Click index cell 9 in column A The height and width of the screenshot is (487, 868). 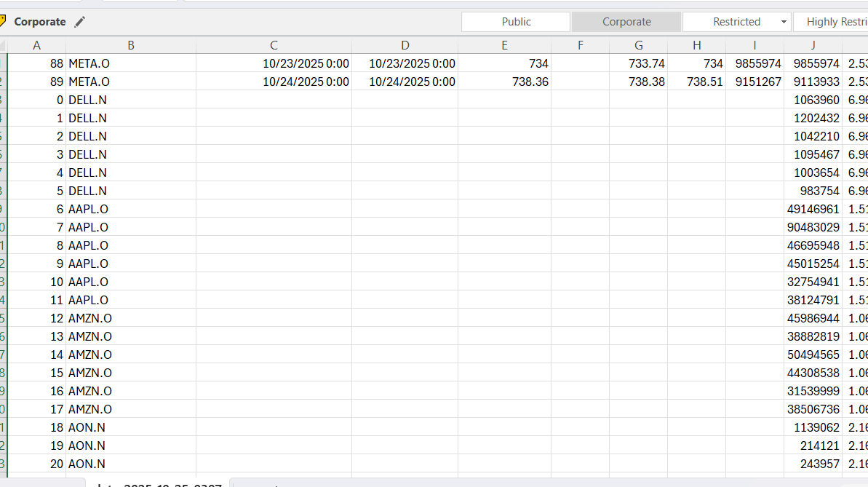point(36,264)
